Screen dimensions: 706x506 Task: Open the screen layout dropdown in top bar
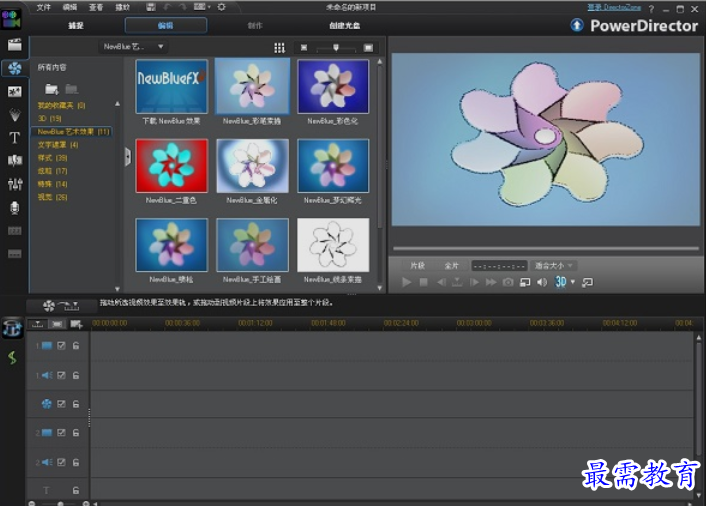coord(202,7)
